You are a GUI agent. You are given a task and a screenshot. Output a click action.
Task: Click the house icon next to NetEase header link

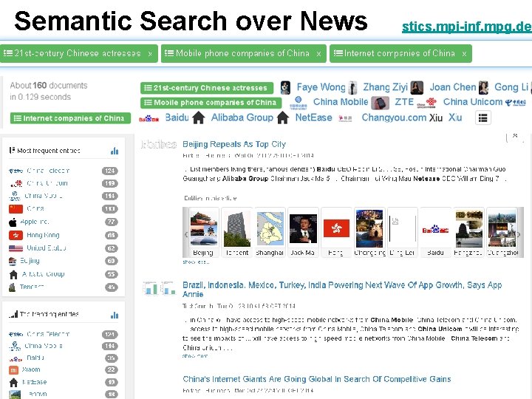(x=282, y=117)
